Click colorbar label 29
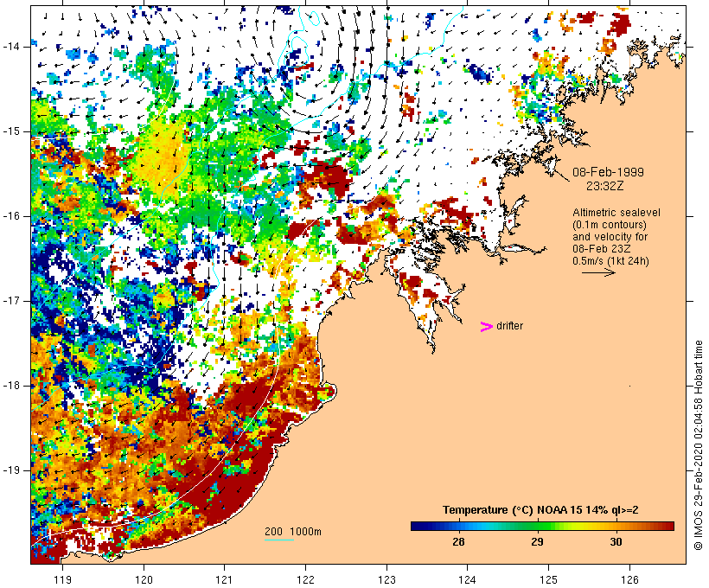The width and height of the screenshot is (709, 588). coord(537,542)
